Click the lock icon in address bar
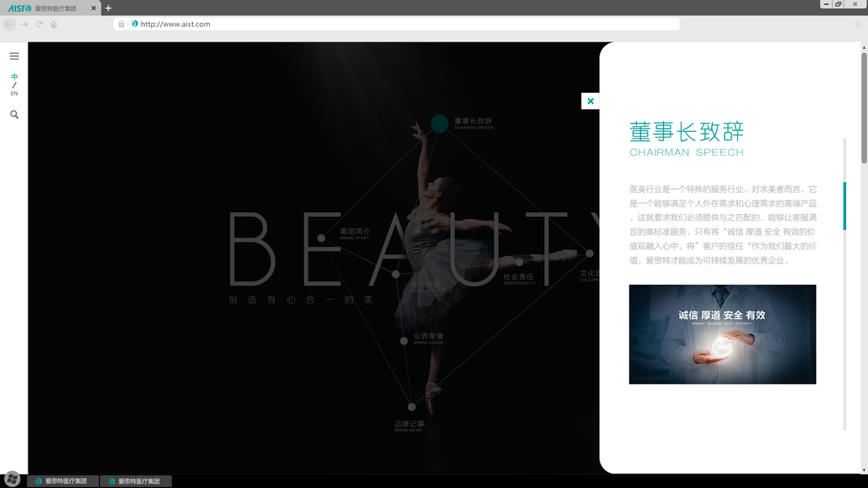 (x=121, y=24)
